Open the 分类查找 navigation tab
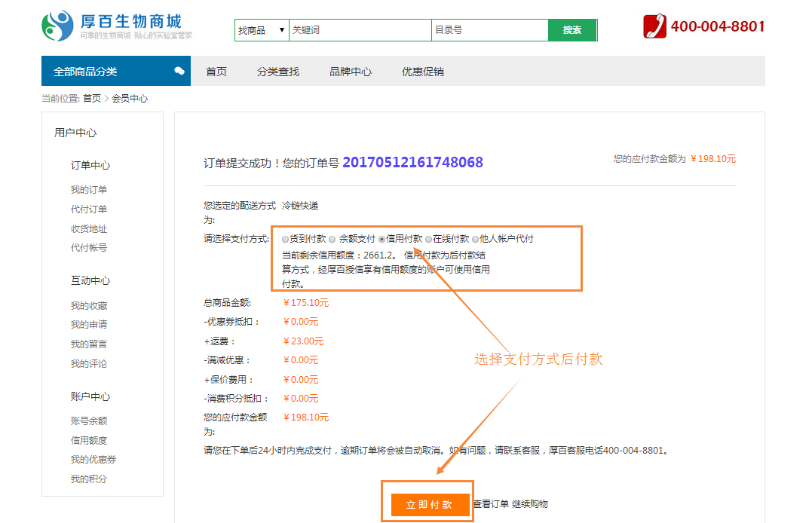The width and height of the screenshot is (812, 523). (x=278, y=72)
